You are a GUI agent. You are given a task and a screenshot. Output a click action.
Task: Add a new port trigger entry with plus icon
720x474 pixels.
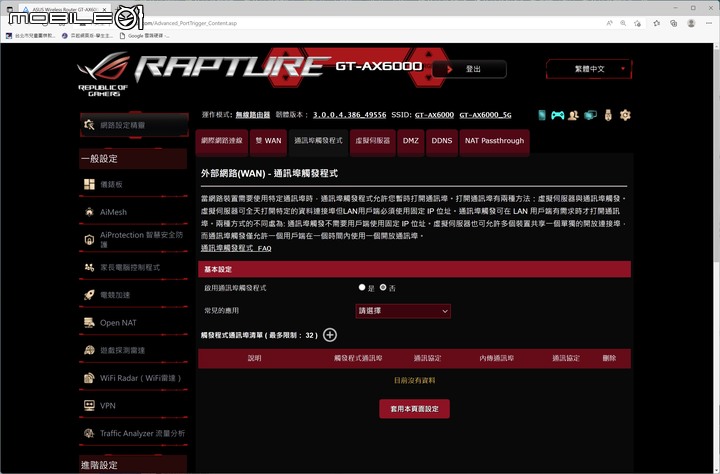pos(330,335)
